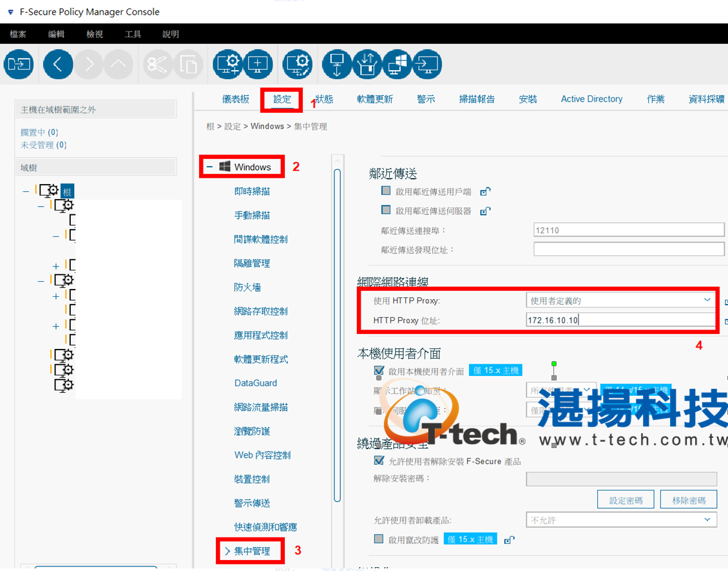Open the 應用程式控制 settings page
Screen dimensions: 728x571
pyautogui.click(x=261, y=335)
